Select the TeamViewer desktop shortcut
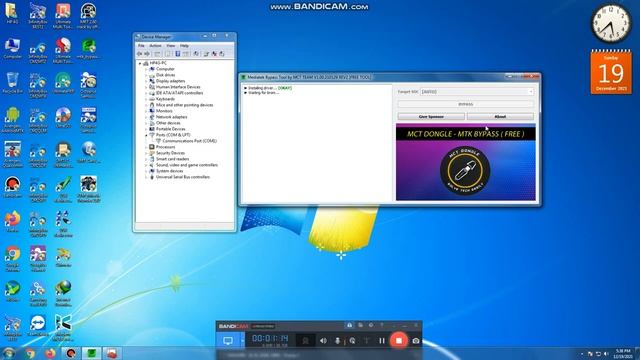The width and height of the screenshot is (640, 360). click(x=38, y=326)
